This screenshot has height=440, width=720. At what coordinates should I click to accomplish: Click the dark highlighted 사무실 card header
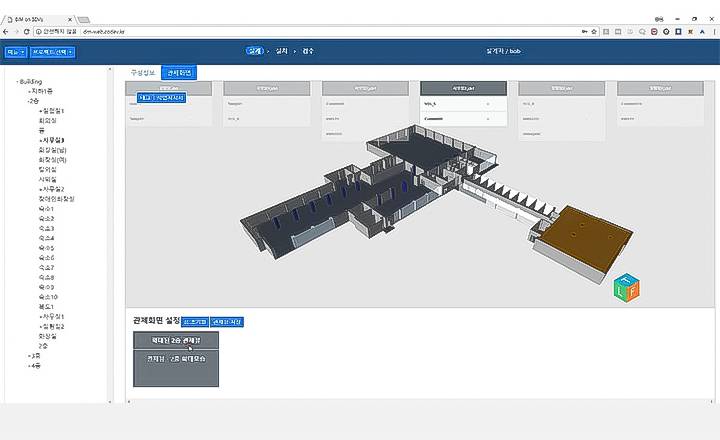[463, 88]
